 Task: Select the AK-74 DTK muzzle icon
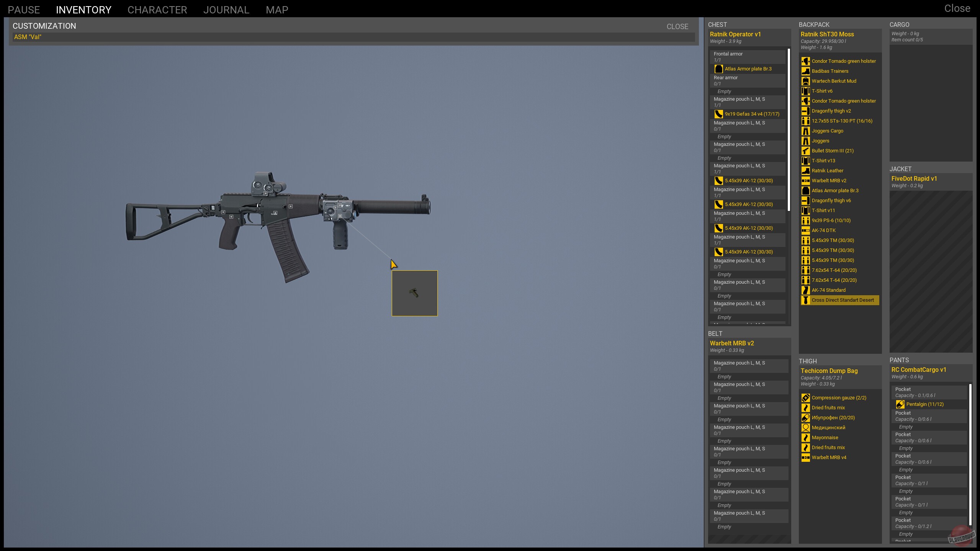pos(805,231)
